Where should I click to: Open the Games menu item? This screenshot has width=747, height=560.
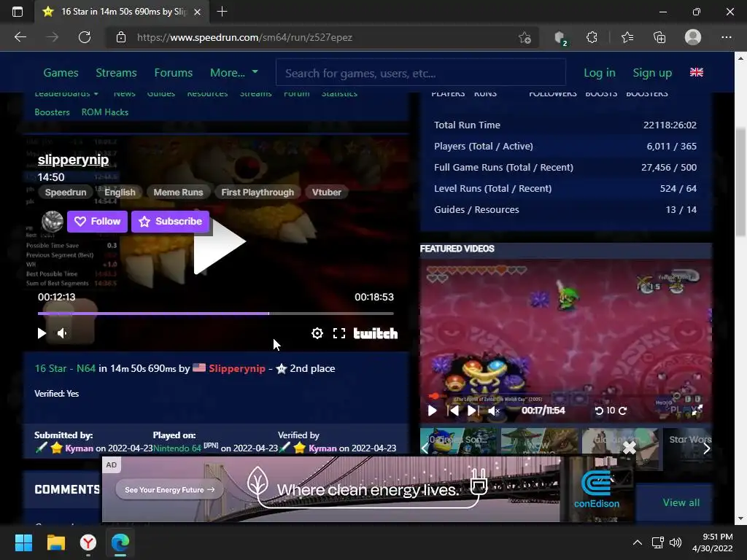point(61,73)
